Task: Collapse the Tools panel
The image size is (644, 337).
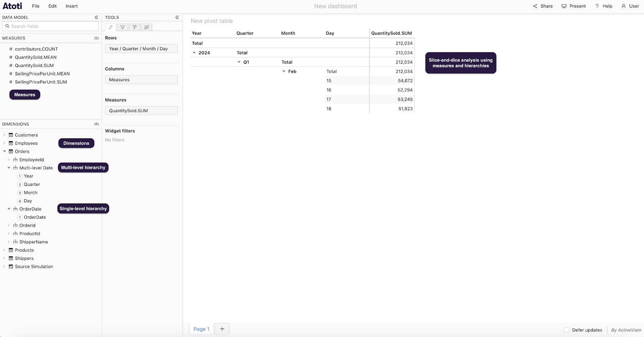Action: pos(177,17)
